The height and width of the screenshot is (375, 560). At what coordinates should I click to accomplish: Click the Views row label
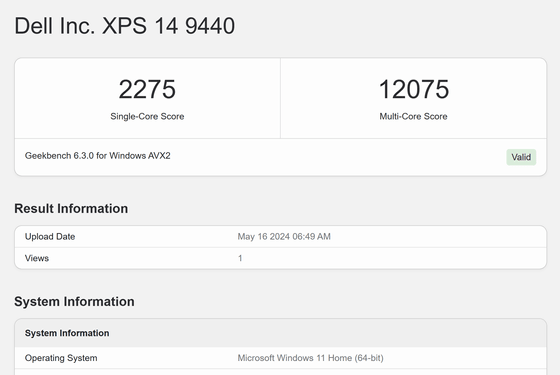click(37, 258)
